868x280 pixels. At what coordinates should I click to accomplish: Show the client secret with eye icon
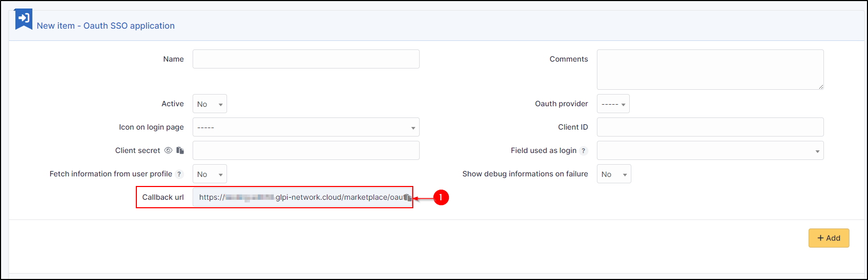click(168, 150)
